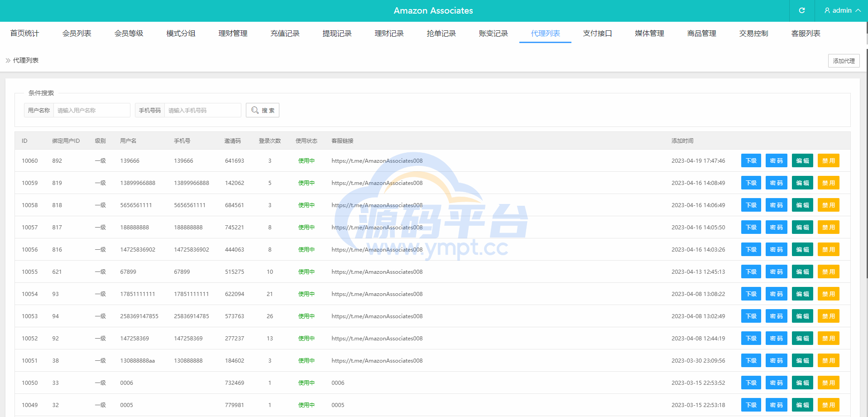Click 密码 button for agent 10059
868x417 pixels.
pos(776,183)
